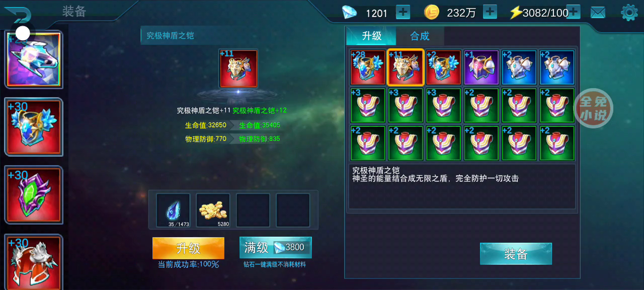
Task: Select the +1 purple armor in grid
Action: pyautogui.click(x=481, y=67)
